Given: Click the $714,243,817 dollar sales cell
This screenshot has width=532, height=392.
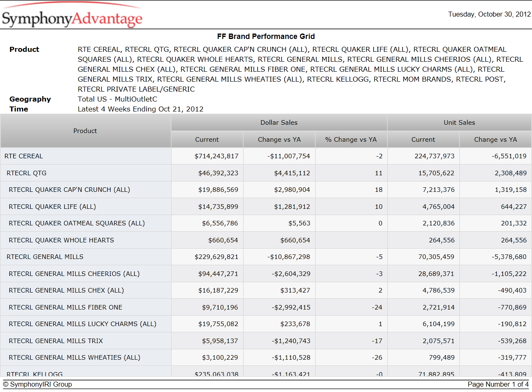Looking at the screenshot, I should click(x=207, y=156).
